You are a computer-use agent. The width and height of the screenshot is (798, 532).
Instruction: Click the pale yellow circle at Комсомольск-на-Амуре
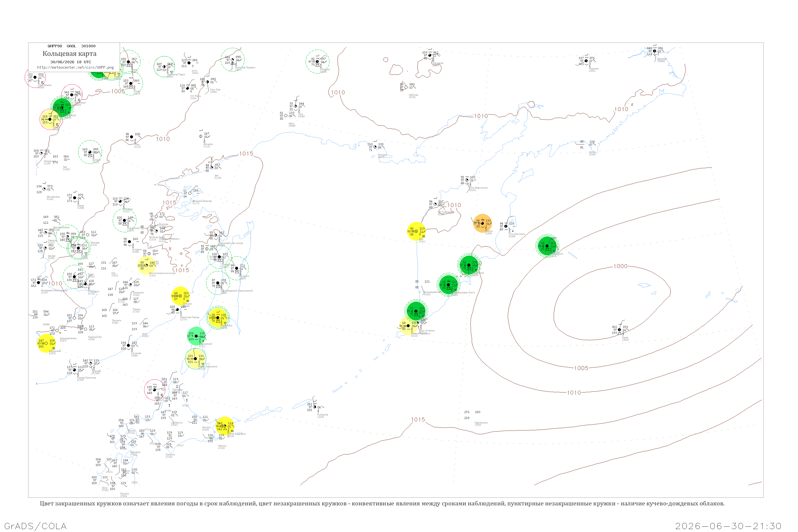[147, 265]
